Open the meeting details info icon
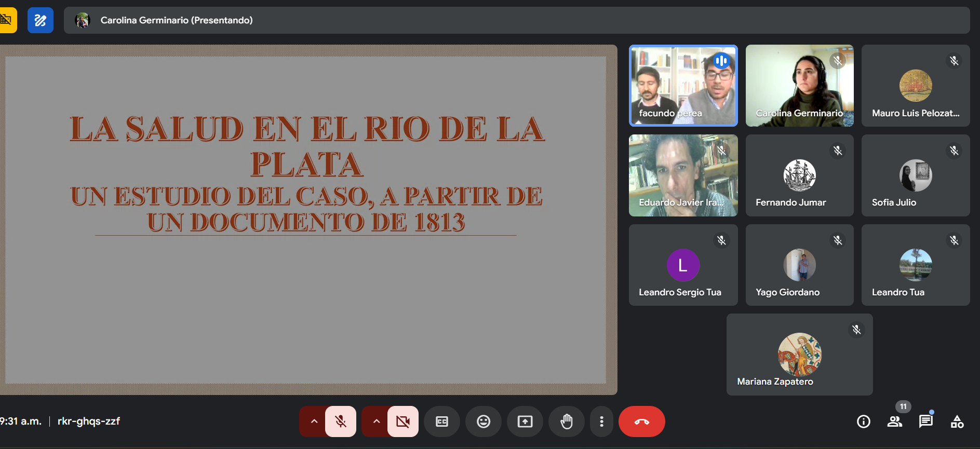 pos(863,421)
